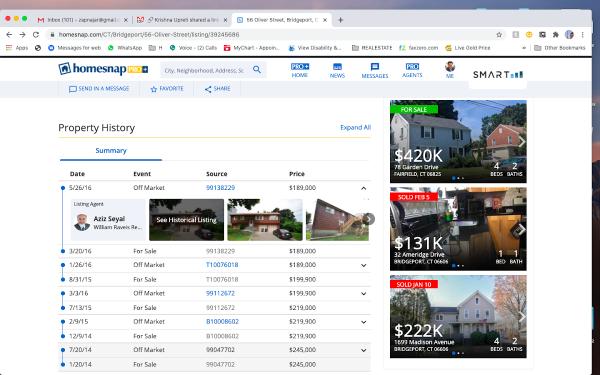Click See Historical Listing thumbnail
This screenshot has height=375, width=600.
tap(186, 220)
